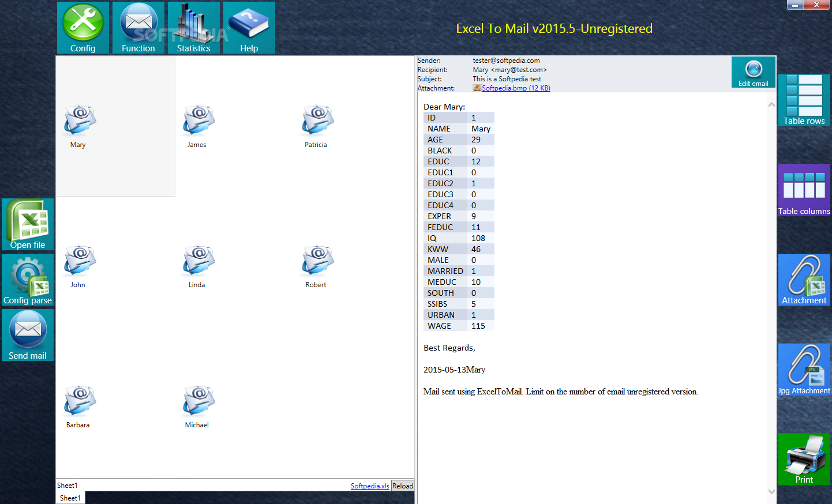Click the Send mail icon

(x=28, y=335)
